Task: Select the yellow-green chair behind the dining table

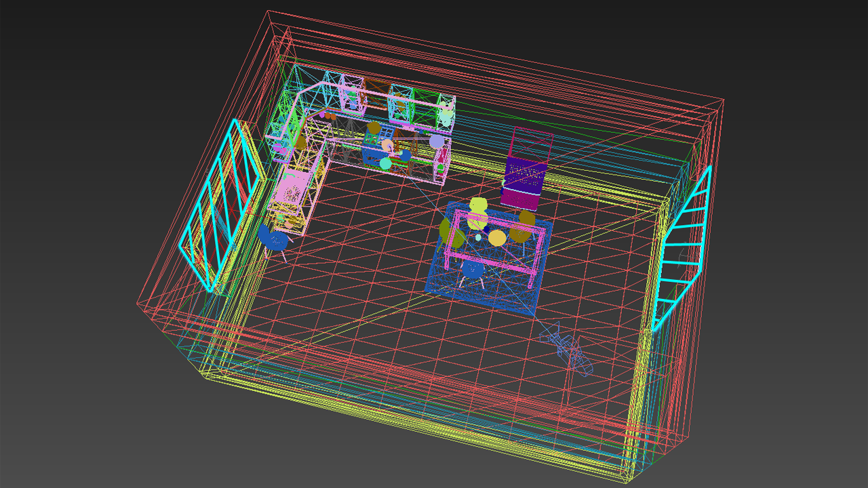Action: pos(479,205)
